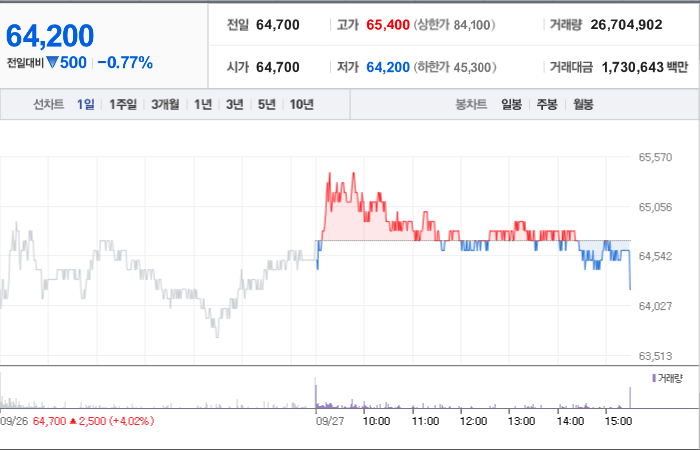Switch line chart to 1주일
Image resolution: width=700 pixels, height=450 pixels.
pyautogui.click(x=123, y=104)
